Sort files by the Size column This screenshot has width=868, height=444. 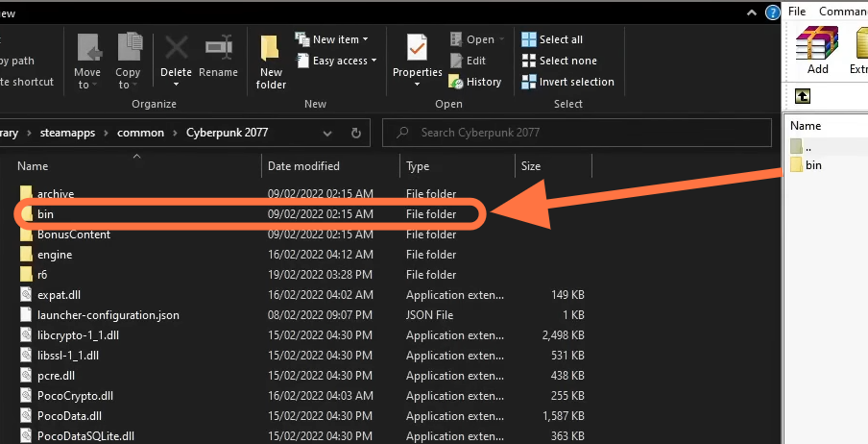[530, 165]
